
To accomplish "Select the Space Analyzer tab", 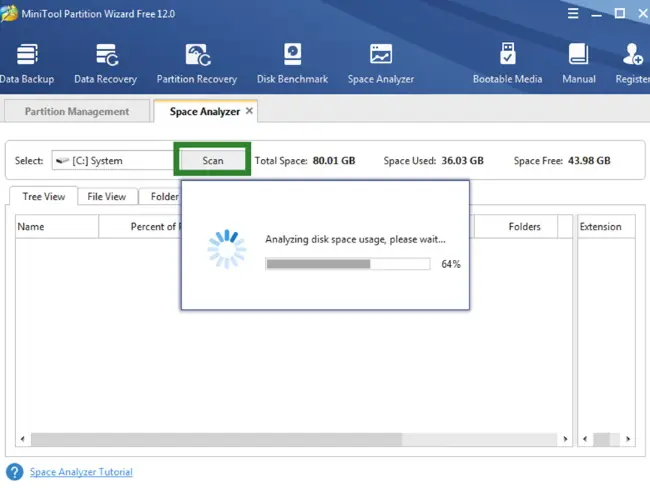I will tap(204, 112).
